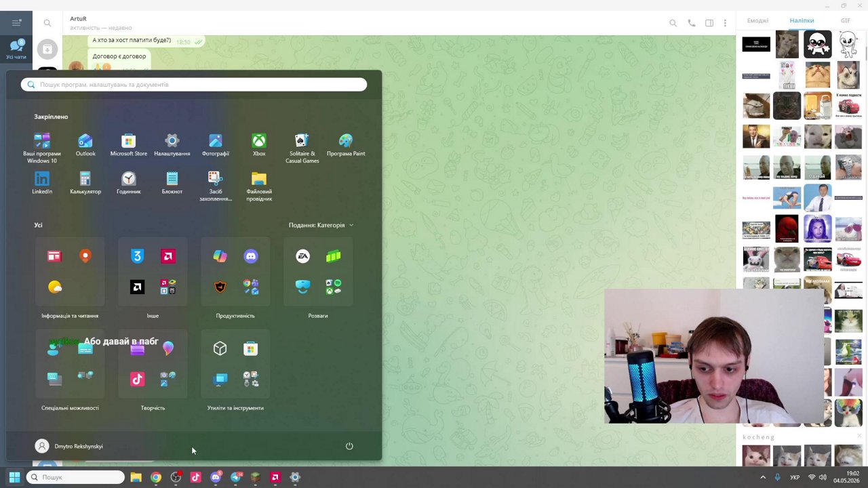
Task: Open Outlook from pinned apps
Action: (85, 145)
